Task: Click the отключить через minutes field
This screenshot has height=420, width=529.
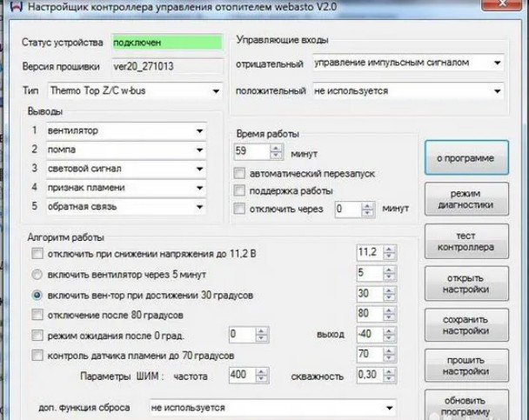Action: coord(348,210)
